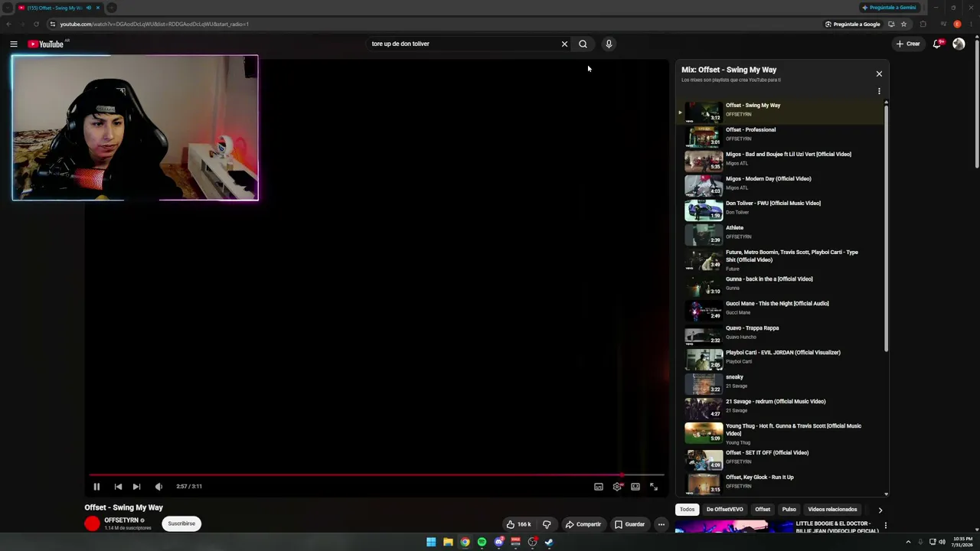Select Young Thug - Hot in playlist
The width and height of the screenshot is (980, 551).
781,433
